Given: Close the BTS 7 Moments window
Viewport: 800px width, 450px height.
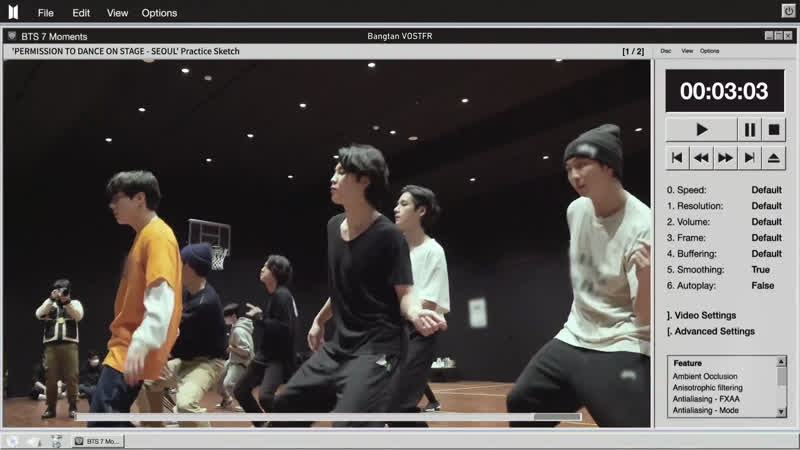Looking at the screenshot, I should point(788,36).
